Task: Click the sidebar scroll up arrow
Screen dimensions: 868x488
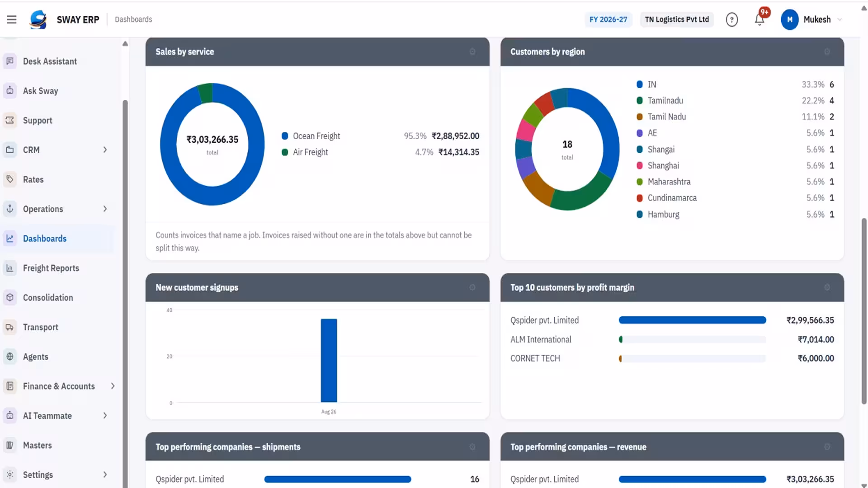Action: 125,43
